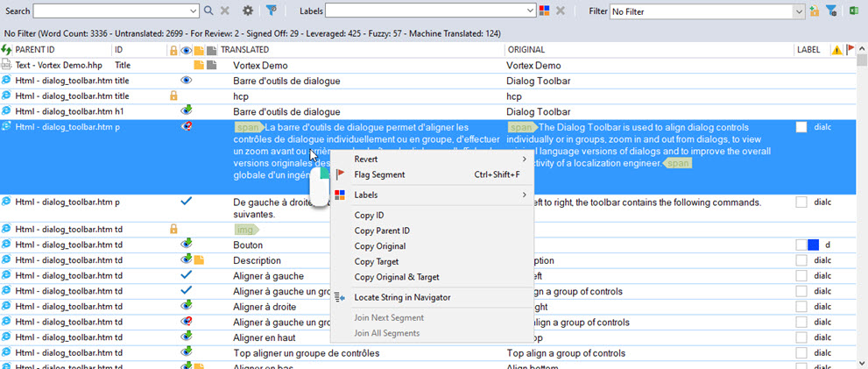Click the lock icon in column header
Screen dimensions: 868x369
coord(173,50)
